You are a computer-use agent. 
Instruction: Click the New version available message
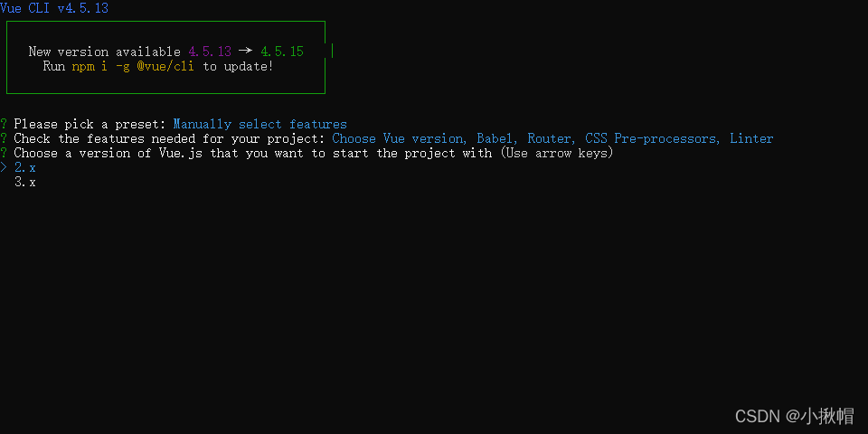(105, 52)
